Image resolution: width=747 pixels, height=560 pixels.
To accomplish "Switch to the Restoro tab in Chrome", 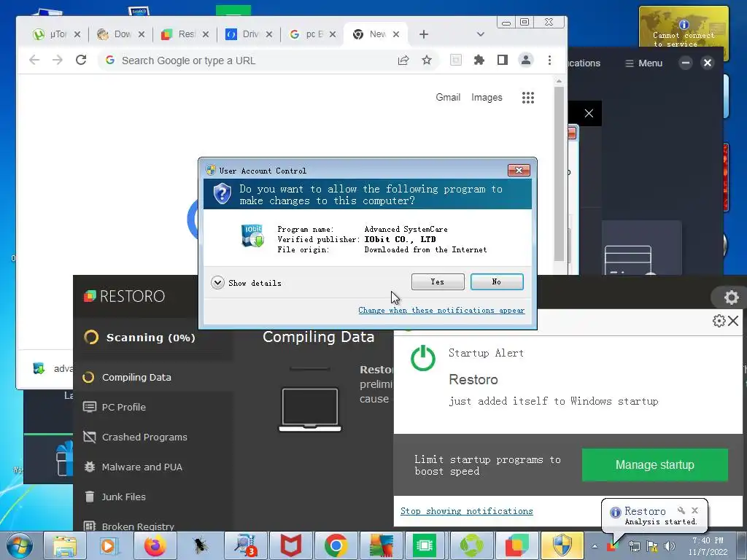I will click(x=185, y=34).
